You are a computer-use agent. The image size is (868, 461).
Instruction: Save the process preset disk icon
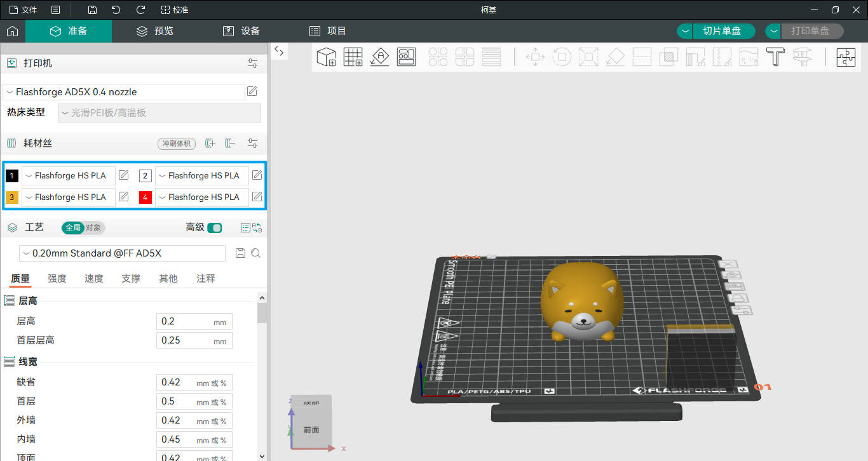click(x=240, y=253)
